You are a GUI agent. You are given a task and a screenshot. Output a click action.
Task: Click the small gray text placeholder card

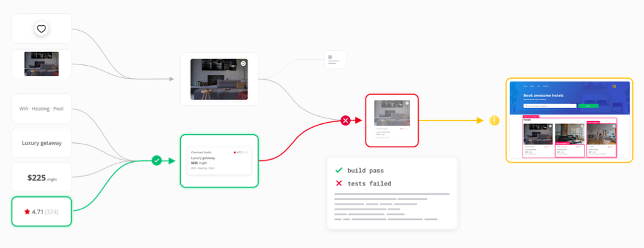335,60
